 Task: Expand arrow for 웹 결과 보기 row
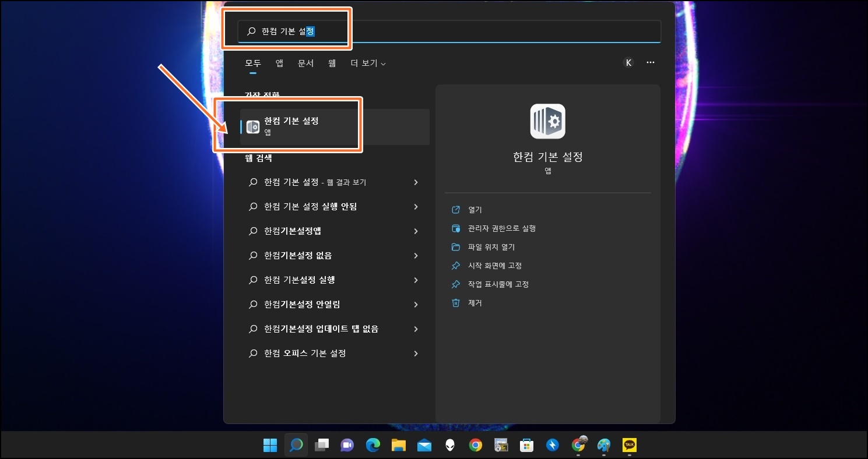coord(416,182)
